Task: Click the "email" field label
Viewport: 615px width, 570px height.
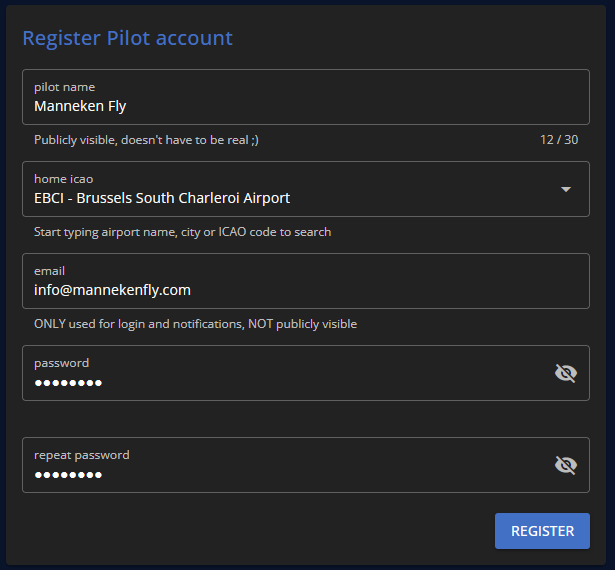Action: point(49,271)
